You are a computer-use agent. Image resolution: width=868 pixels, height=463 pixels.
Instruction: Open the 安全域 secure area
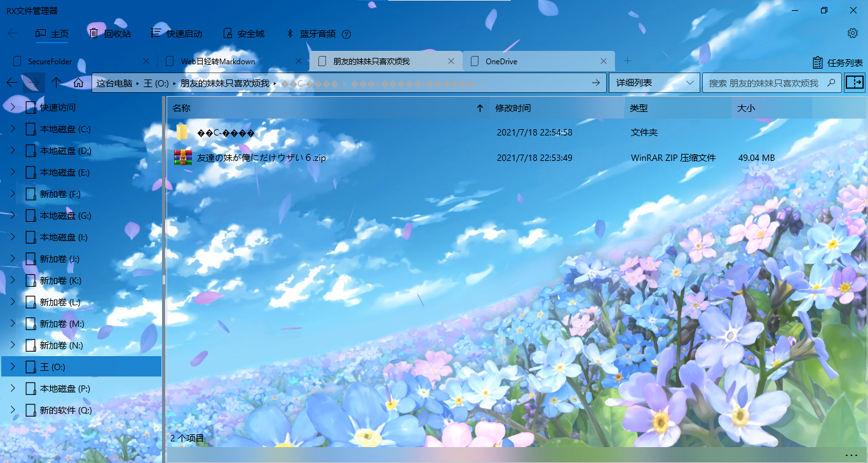point(244,34)
